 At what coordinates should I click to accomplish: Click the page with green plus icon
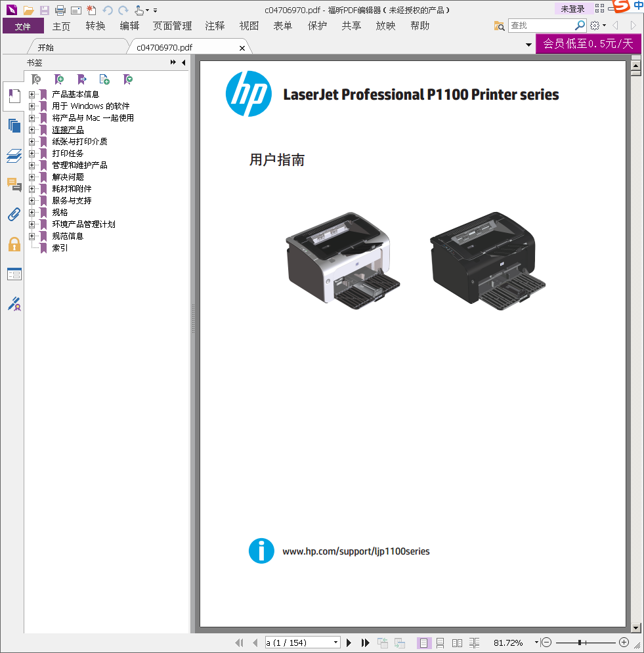[104, 79]
